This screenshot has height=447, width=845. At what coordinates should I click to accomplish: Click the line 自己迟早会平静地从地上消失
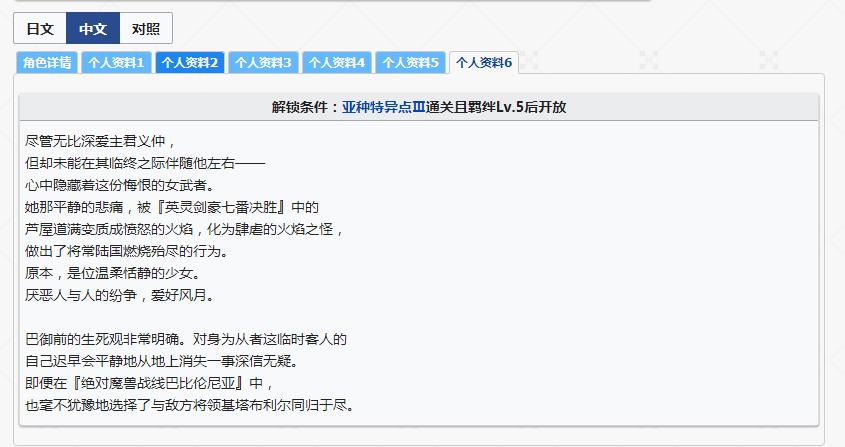click(x=162, y=361)
